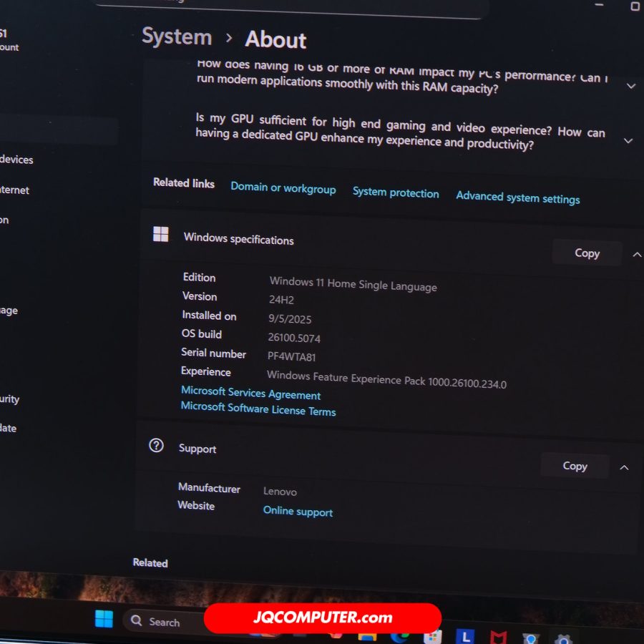
Task: Click the serial number 'PF4WTA81'
Action: pos(292,356)
